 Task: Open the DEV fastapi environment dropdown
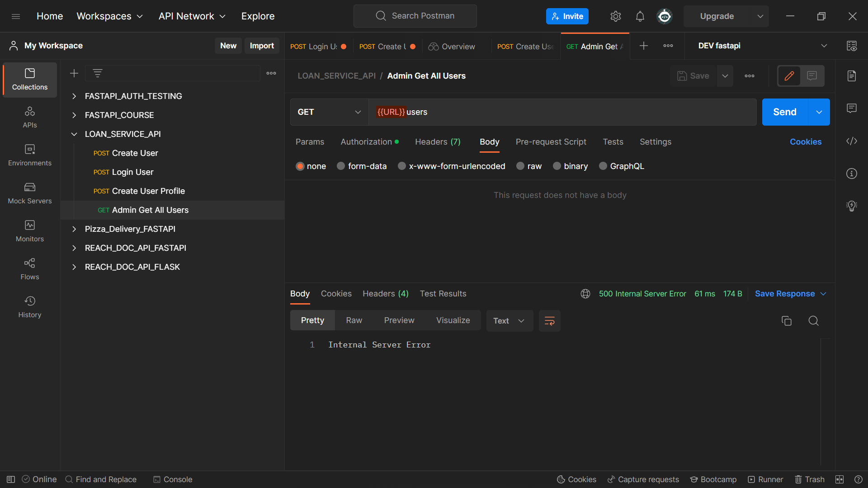tap(824, 46)
